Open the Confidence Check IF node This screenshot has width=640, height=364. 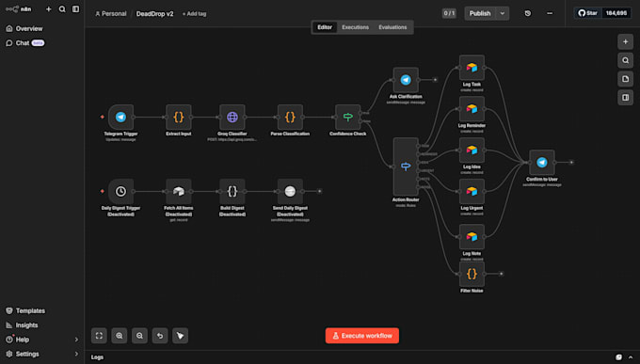coord(347,118)
